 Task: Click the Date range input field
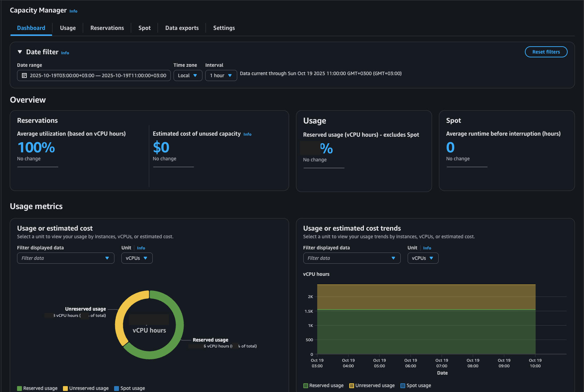point(97,75)
